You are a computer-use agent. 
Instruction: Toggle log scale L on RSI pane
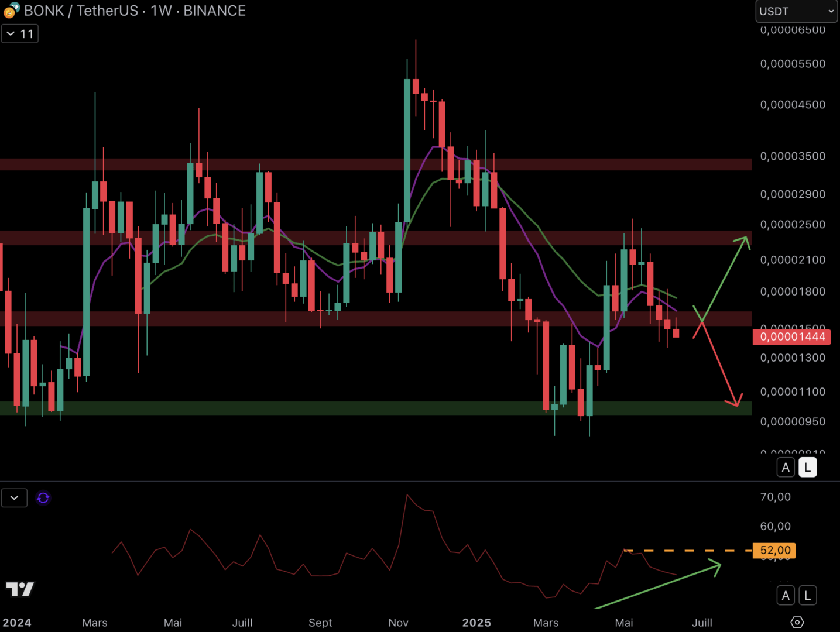coord(808,596)
